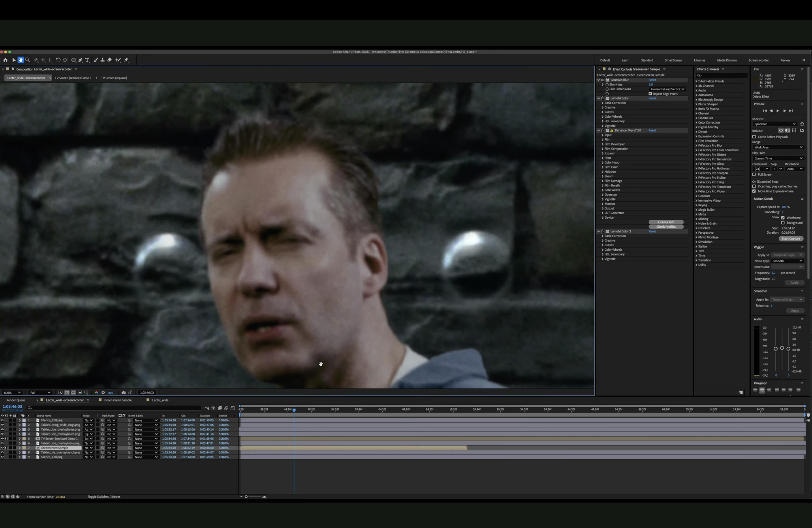This screenshot has height=528, width=812.
Task: Select the Zoom magnifier tool
Action: [28, 60]
